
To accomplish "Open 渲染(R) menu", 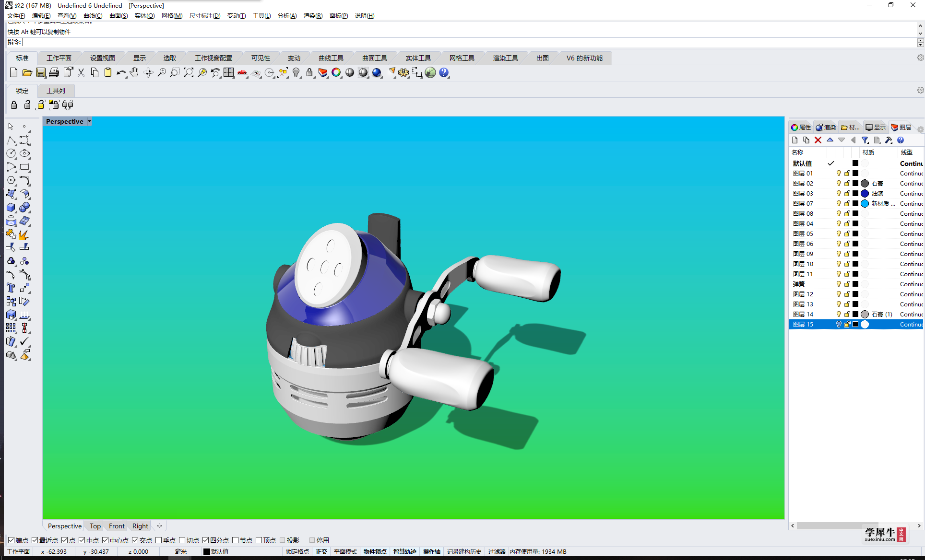I will point(313,16).
